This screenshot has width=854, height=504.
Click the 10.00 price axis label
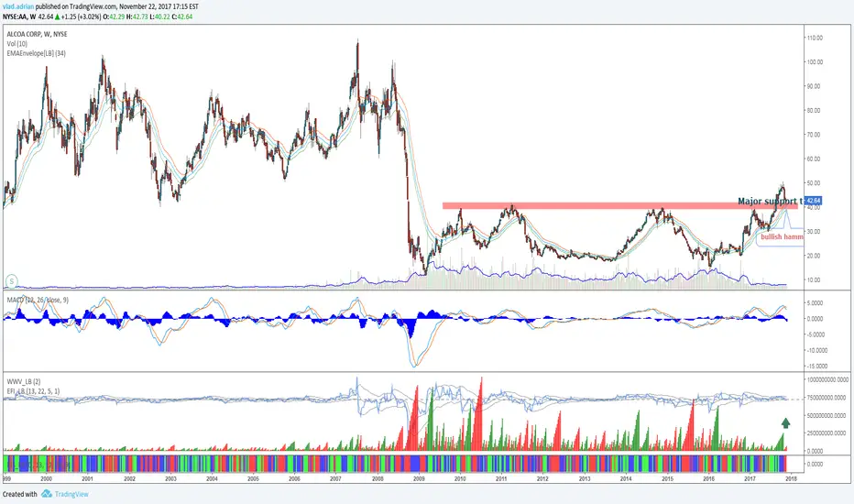click(x=813, y=280)
